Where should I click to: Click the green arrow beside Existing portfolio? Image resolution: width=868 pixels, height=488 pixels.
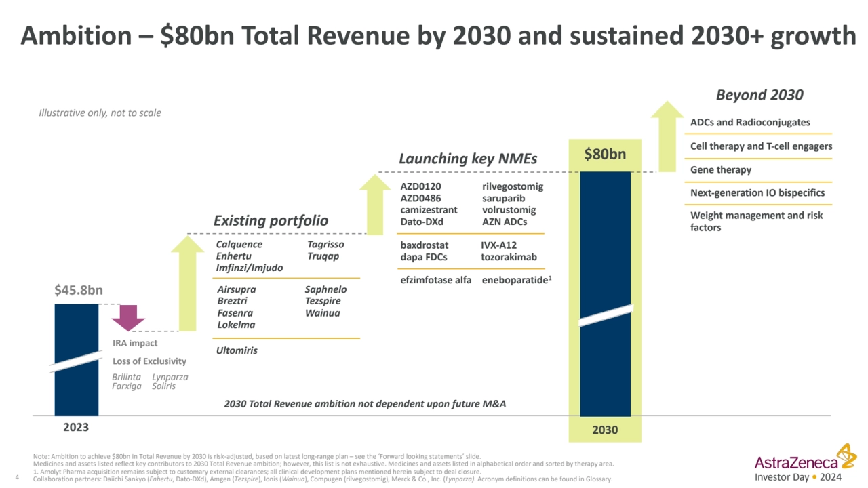click(187, 283)
